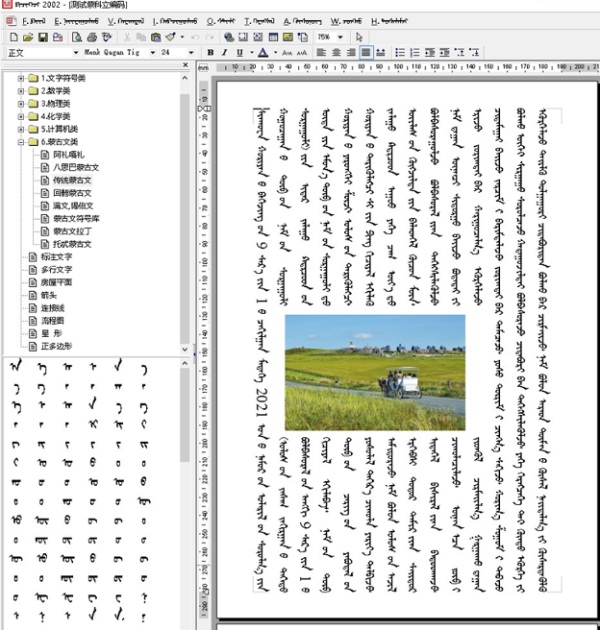Viewport: 600px width, 630px height.
Task: Open the T menu in the menu bar
Action: 259,21
